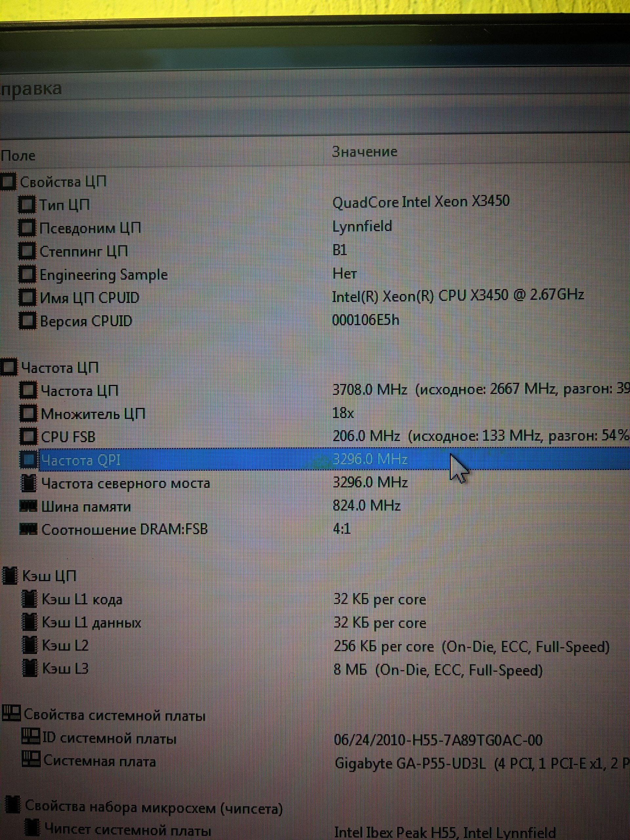Viewport: 630px width, 840px height.
Task: Click the chip icon beside Частота северного моста
Action: click(x=29, y=483)
